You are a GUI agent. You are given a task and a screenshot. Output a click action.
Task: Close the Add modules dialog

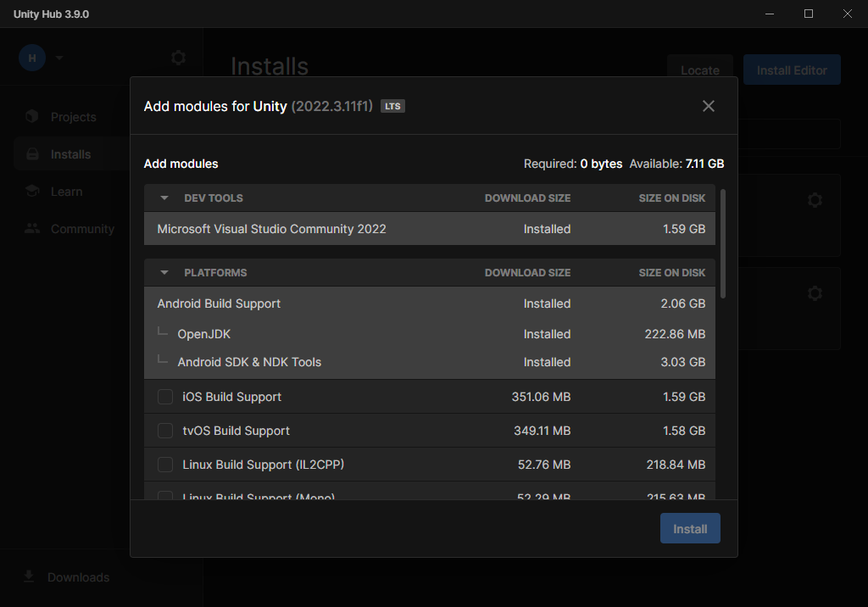[708, 106]
